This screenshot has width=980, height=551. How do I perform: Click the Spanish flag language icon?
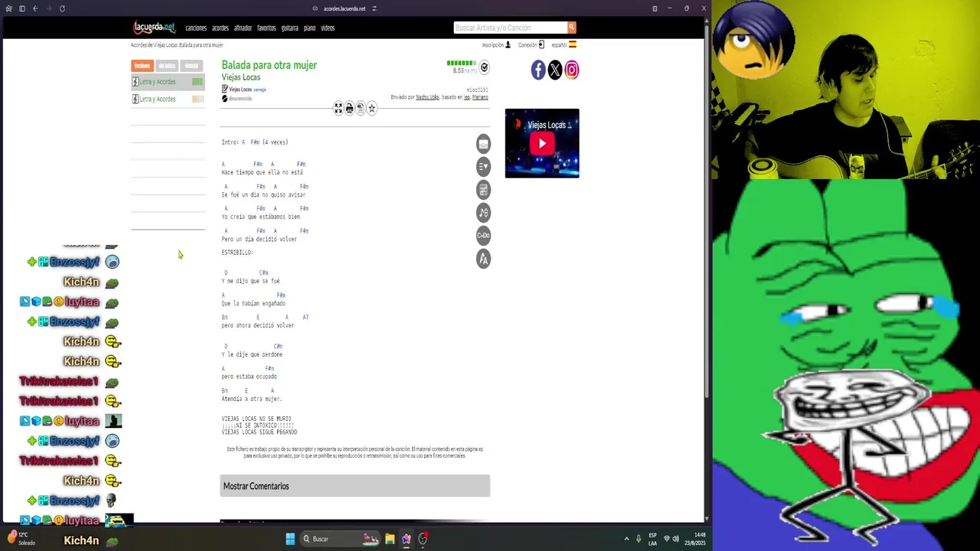(x=572, y=45)
